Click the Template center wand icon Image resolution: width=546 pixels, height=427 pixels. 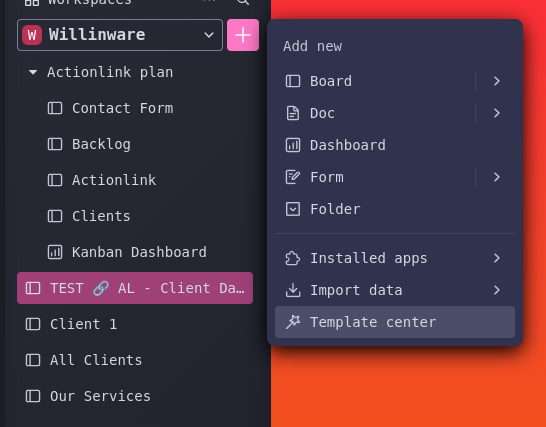tap(292, 322)
